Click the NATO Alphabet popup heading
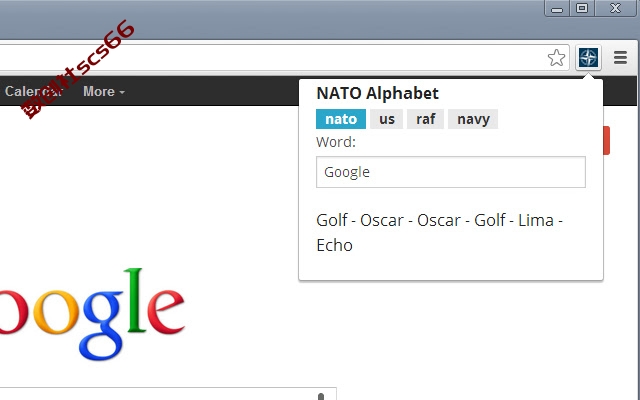 pyautogui.click(x=378, y=93)
